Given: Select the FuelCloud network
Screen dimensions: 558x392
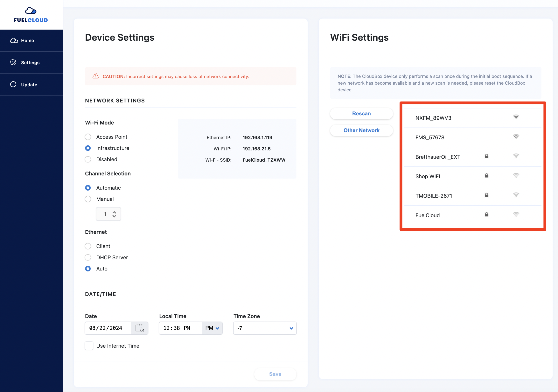Looking at the screenshot, I should click(473, 215).
